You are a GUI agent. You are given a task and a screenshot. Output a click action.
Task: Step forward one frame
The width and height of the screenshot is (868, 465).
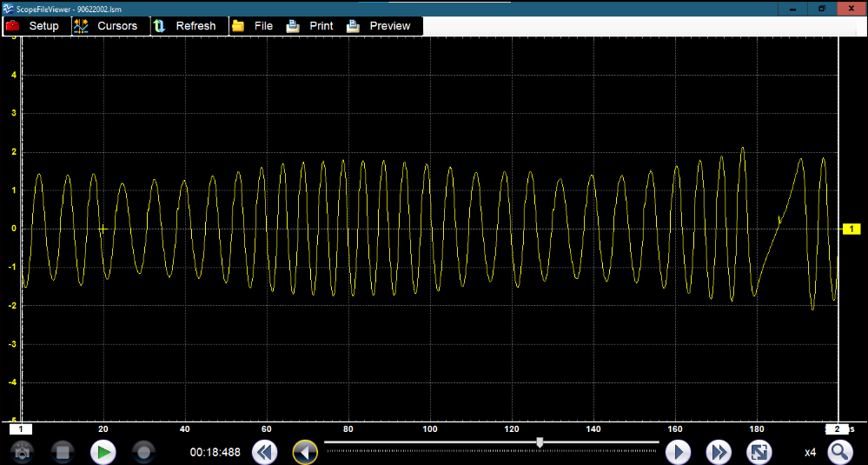click(678, 452)
